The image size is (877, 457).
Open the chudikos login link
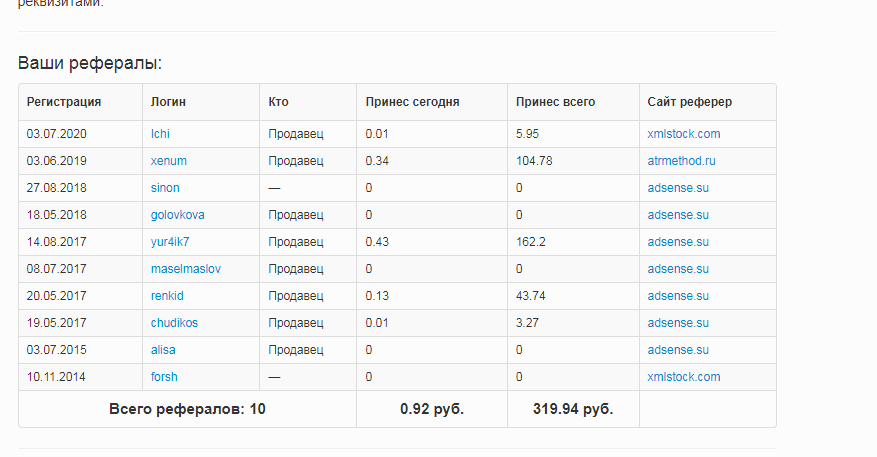point(175,323)
